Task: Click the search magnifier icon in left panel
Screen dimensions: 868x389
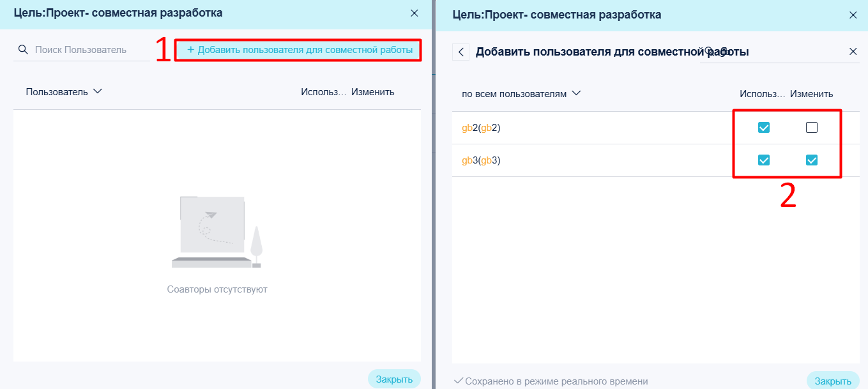Action: [23, 50]
